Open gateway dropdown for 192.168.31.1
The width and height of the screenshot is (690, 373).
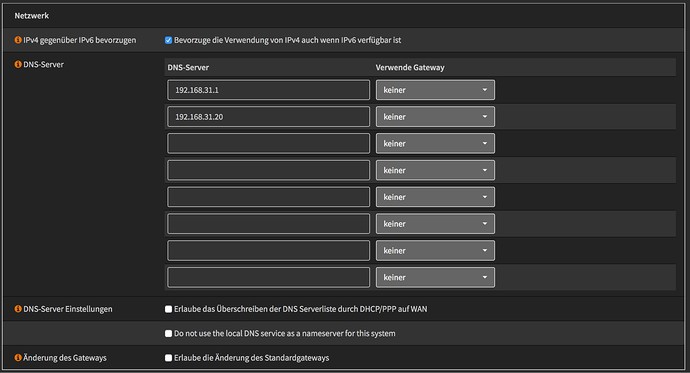point(435,90)
